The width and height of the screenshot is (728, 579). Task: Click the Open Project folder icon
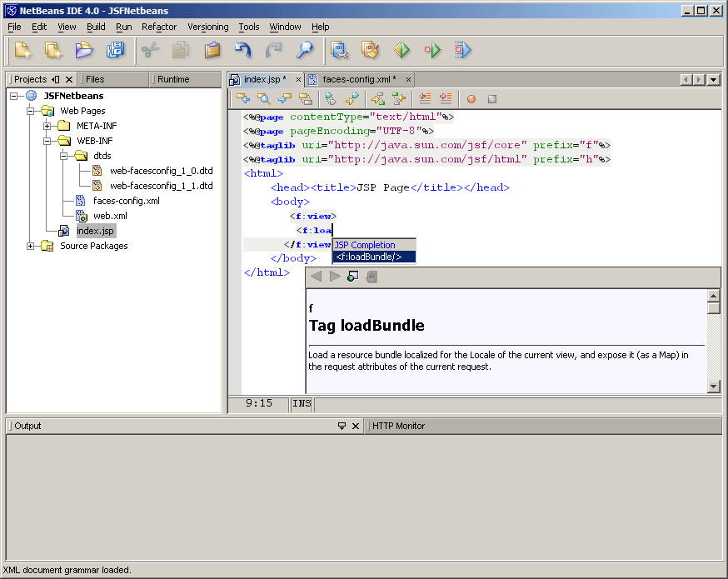[x=83, y=50]
